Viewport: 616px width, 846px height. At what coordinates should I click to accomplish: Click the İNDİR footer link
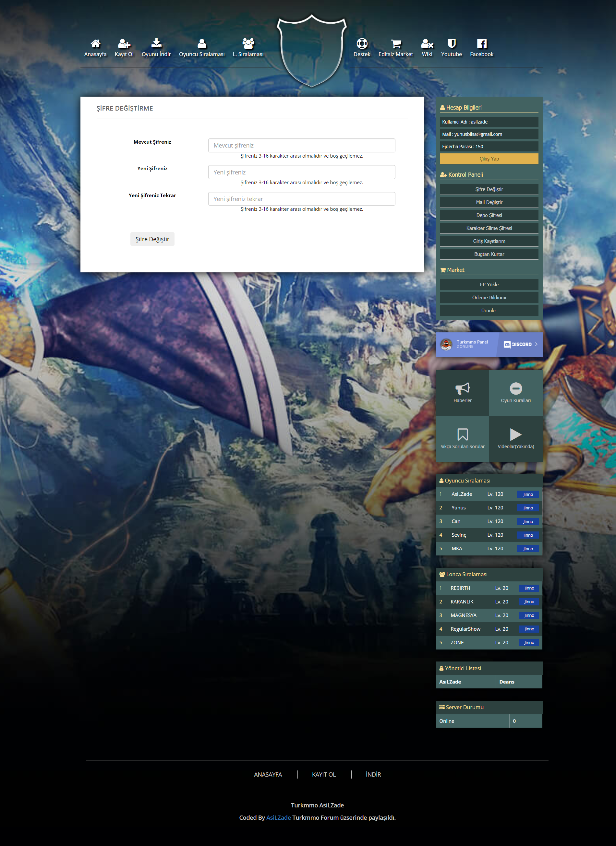(373, 774)
